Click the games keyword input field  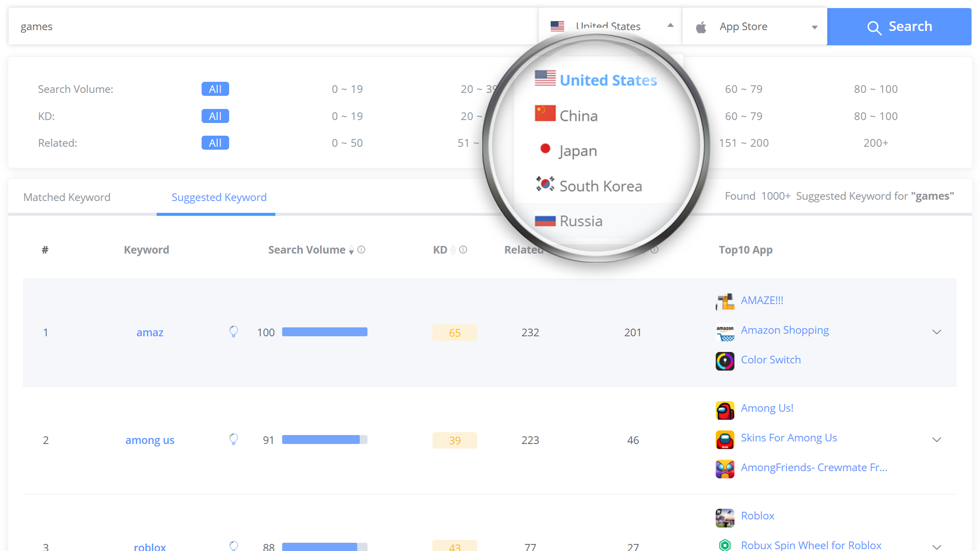273,27
